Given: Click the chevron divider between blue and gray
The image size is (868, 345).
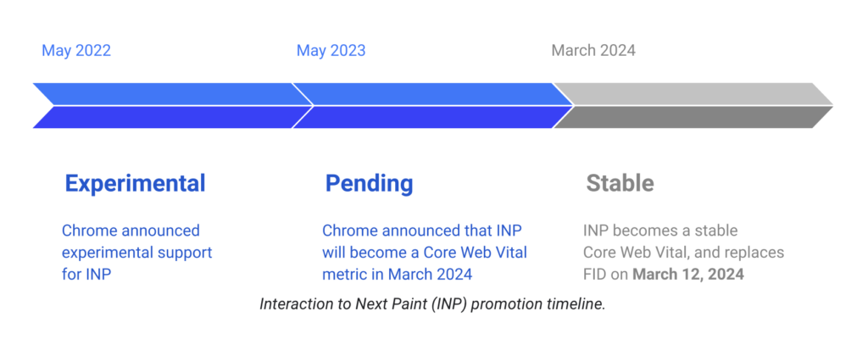Looking at the screenshot, I should pos(564,106).
